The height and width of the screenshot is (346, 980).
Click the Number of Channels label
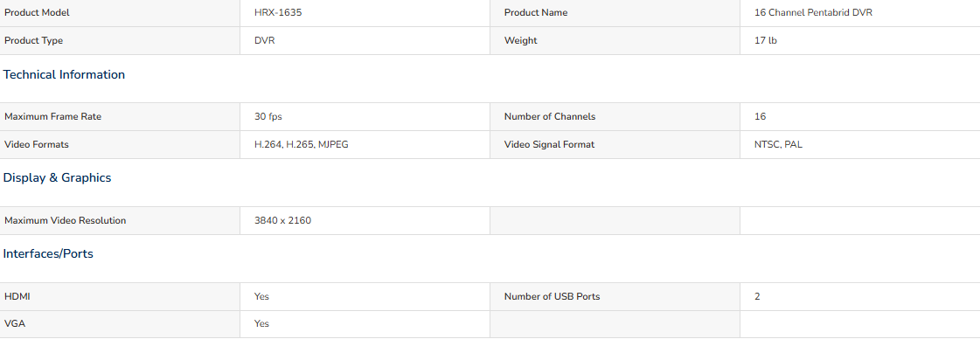(x=550, y=117)
